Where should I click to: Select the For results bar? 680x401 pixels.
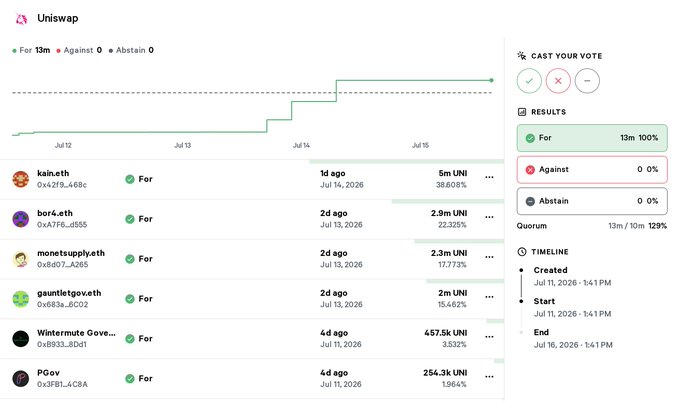[592, 138]
